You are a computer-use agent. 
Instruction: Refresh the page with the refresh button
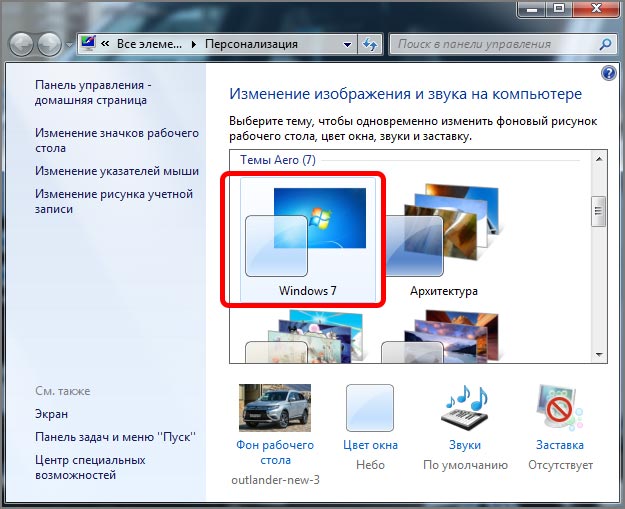(x=370, y=44)
